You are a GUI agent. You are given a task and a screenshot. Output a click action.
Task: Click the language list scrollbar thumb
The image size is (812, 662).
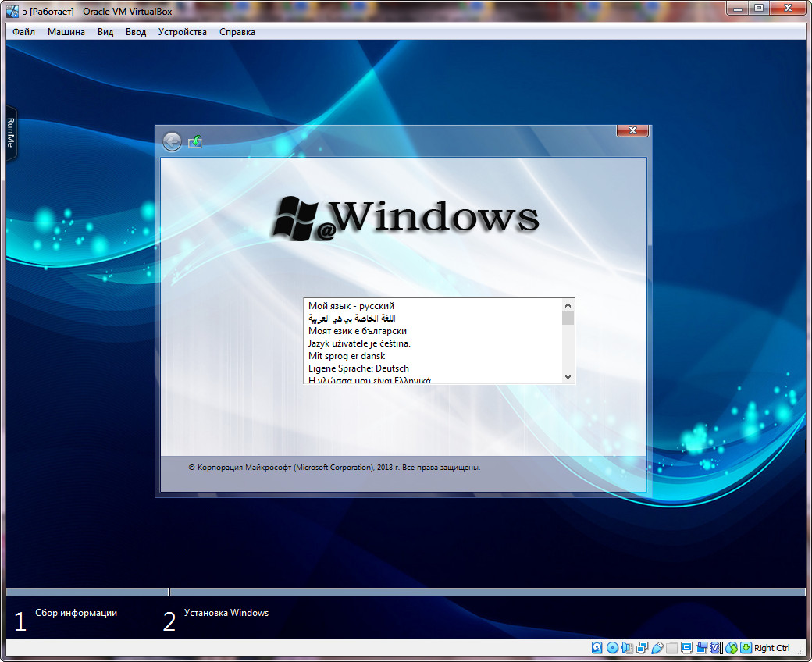point(568,318)
